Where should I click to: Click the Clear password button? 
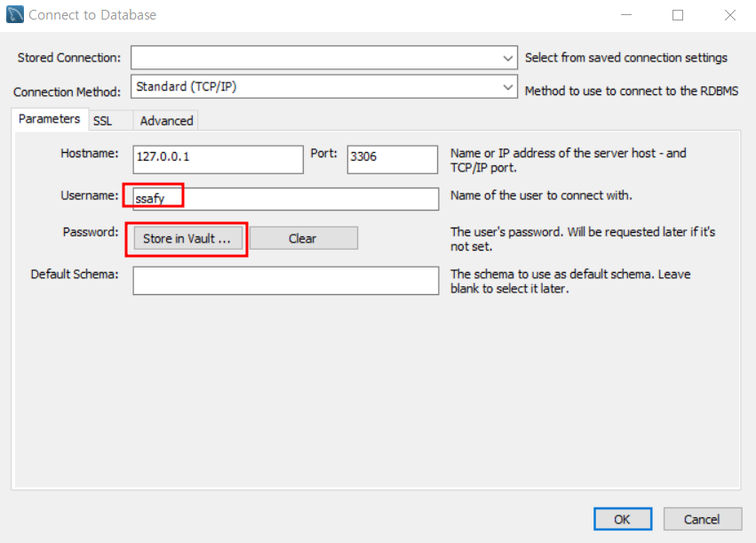point(304,238)
